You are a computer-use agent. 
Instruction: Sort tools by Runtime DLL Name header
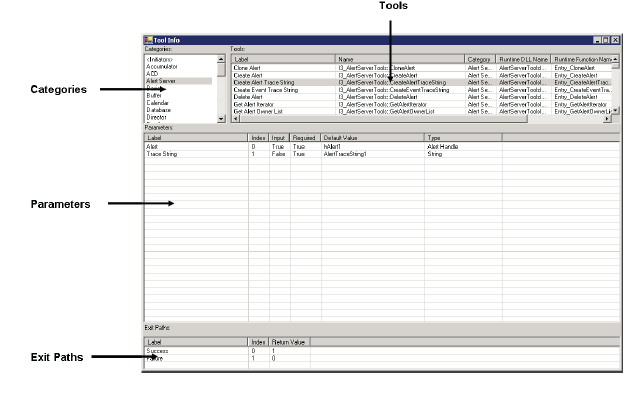pyautogui.click(x=524, y=59)
